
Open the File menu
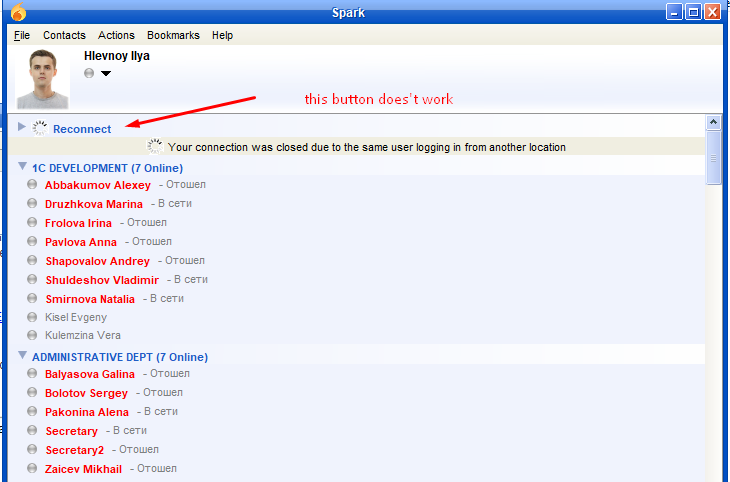(x=22, y=35)
